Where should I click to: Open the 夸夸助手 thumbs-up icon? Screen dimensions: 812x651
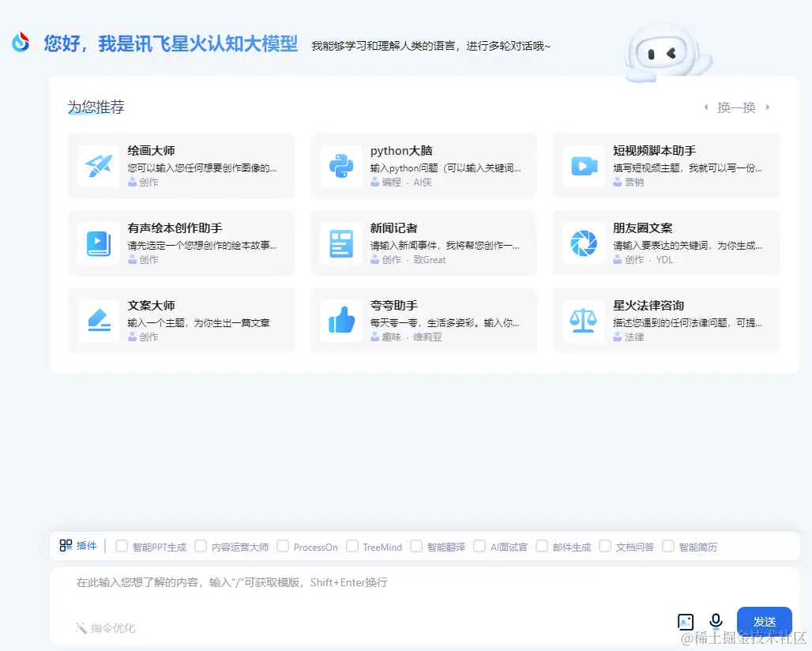pos(342,319)
